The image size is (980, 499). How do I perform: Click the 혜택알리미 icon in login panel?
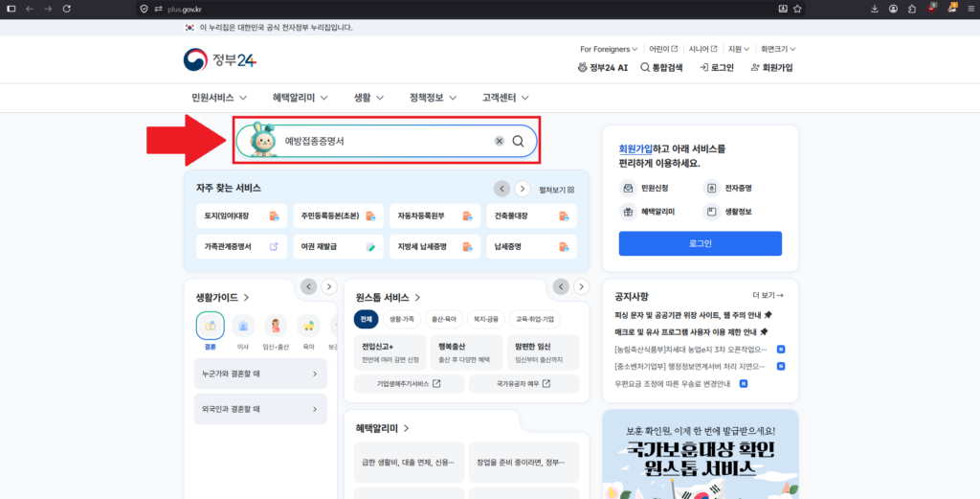point(628,212)
